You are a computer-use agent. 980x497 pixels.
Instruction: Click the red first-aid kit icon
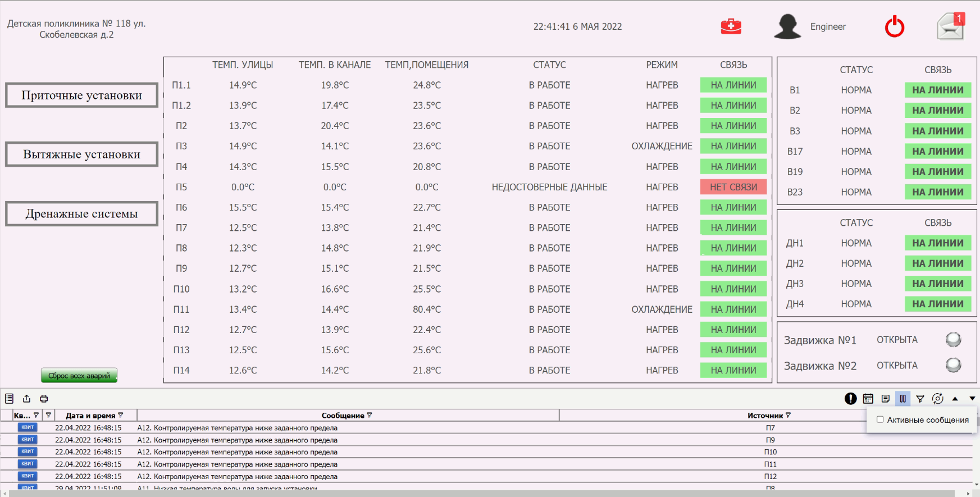(x=731, y=26)
